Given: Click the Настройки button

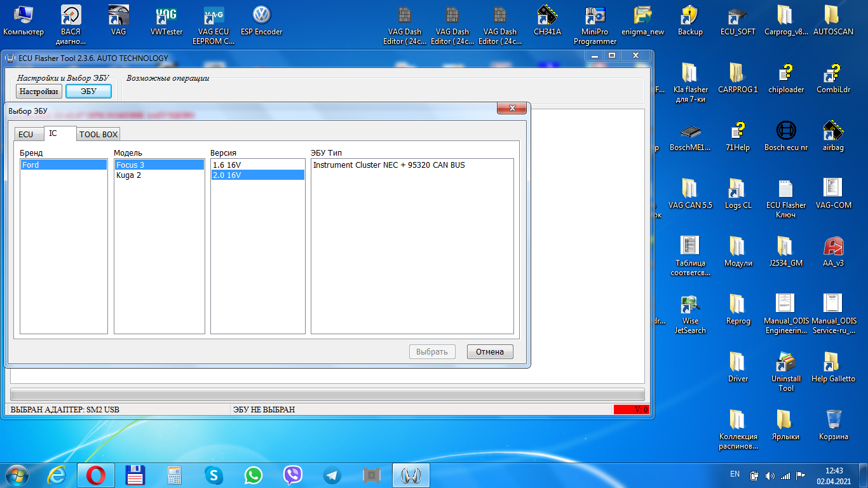Looking at the screenshot, I should pyautogui.click(x=39, y=91).
